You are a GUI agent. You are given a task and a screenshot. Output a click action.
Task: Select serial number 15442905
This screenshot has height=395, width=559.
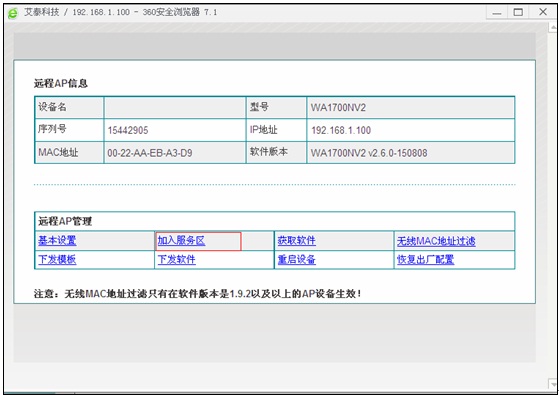pyautogui.click(x=128, y=130)
